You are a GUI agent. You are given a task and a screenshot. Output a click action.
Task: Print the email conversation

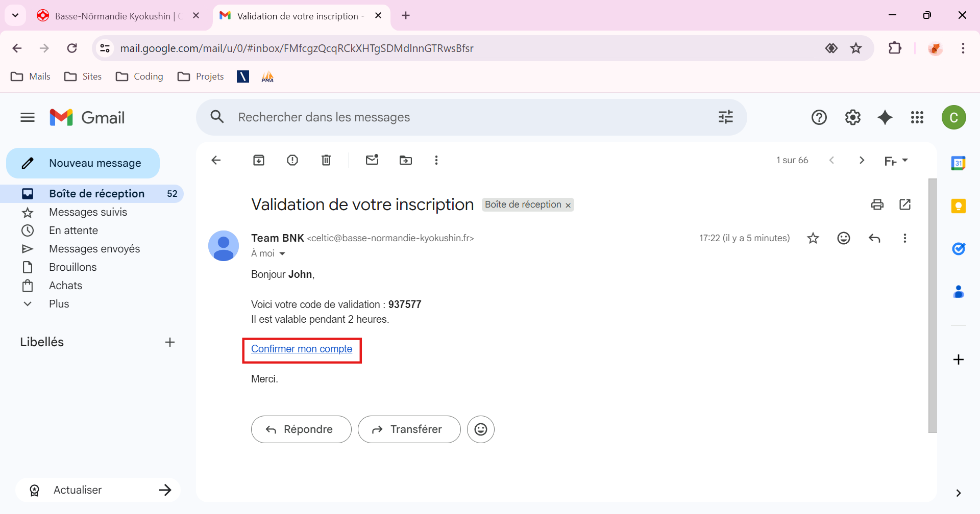[877, 204]
